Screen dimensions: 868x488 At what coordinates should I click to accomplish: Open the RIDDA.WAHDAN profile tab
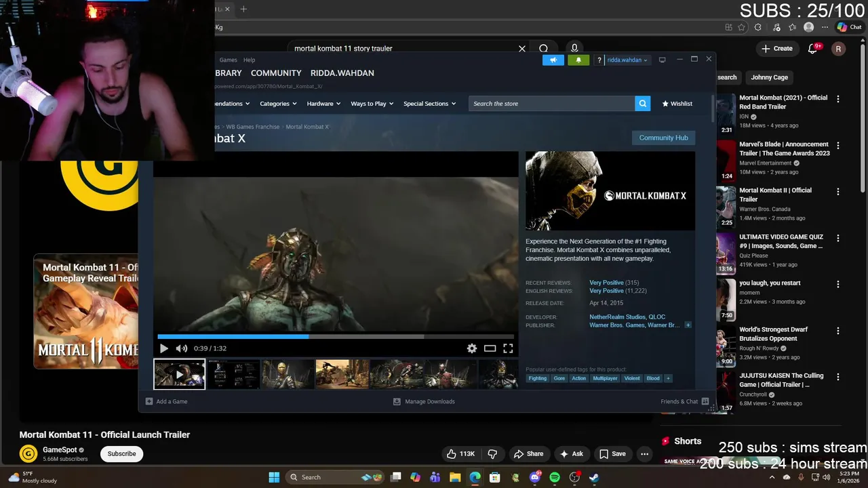coord(342,73)
